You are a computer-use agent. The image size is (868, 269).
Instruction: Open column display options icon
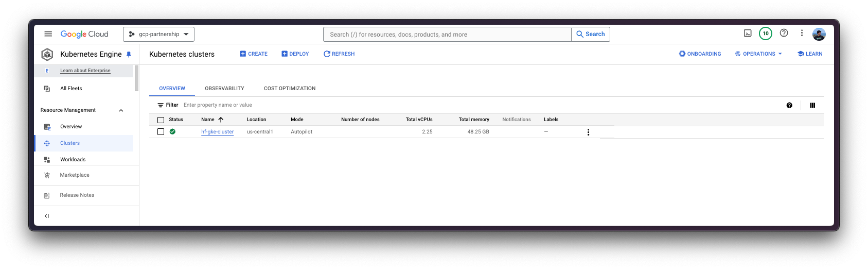click(x=812, y=105)
